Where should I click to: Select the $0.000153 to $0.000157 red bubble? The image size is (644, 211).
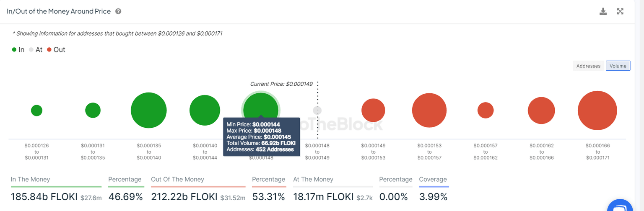tap(429, 111)
